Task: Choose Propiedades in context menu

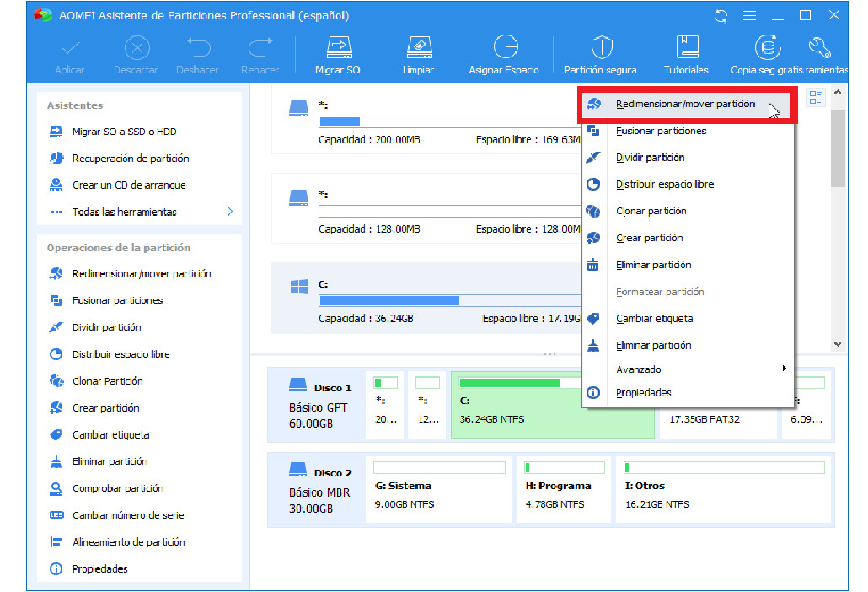Action: coord(688,393)
